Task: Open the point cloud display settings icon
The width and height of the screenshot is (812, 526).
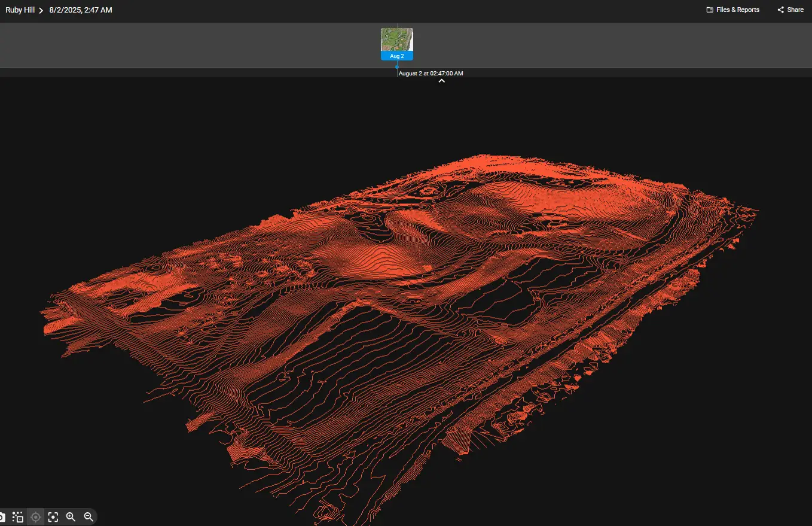Action: point(17,516)
